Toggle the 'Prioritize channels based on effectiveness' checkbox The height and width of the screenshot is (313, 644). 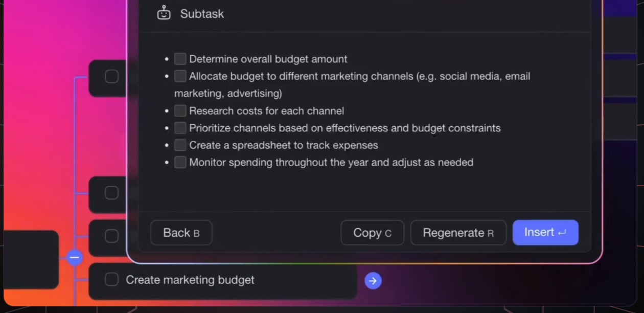(180, 128)
